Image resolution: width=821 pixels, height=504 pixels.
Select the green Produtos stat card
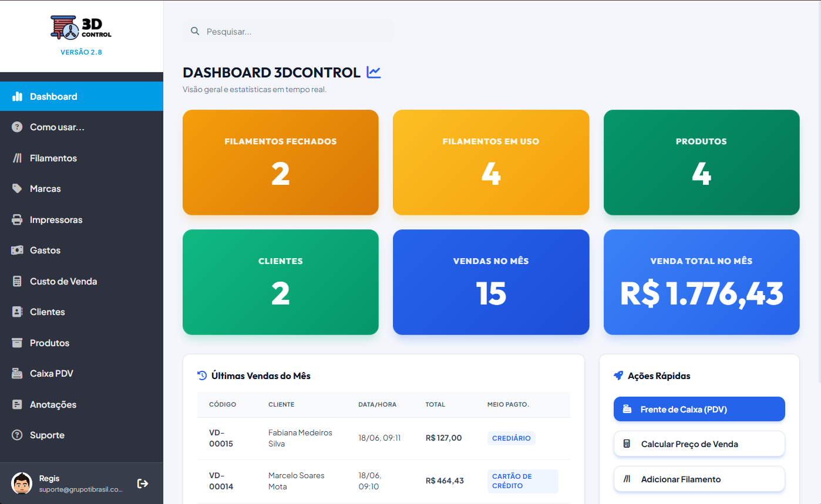coord(702,163)
